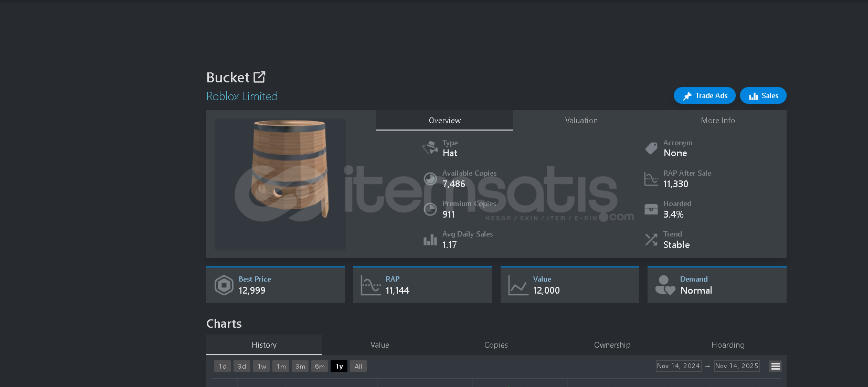
Task: Click the Avg Daily Sales value 1.17
Action: pos(450,245)
